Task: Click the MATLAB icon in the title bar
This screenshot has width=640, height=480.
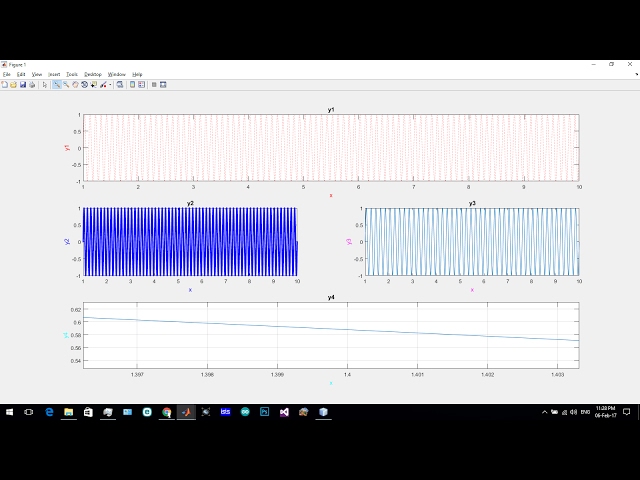Action: click(x=4, y=64)
